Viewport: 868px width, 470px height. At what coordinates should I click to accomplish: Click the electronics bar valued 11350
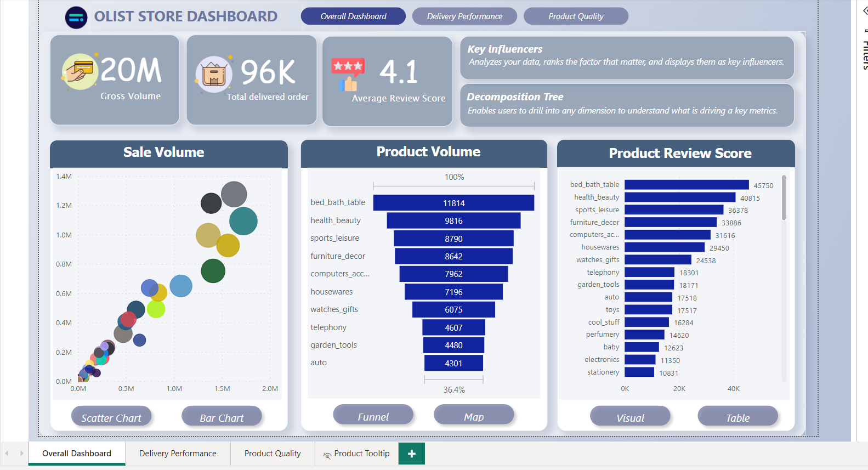640,360
